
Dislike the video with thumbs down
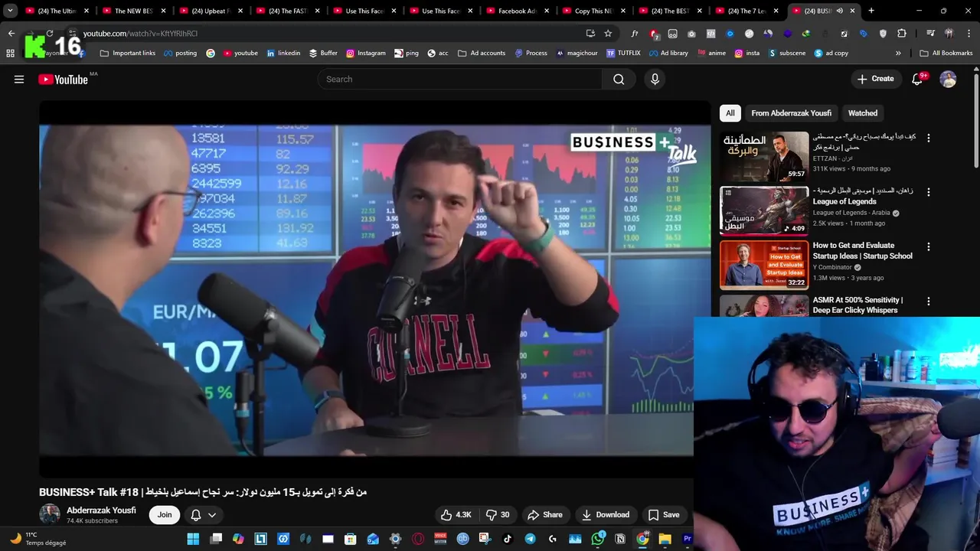[x=498, y=515]
